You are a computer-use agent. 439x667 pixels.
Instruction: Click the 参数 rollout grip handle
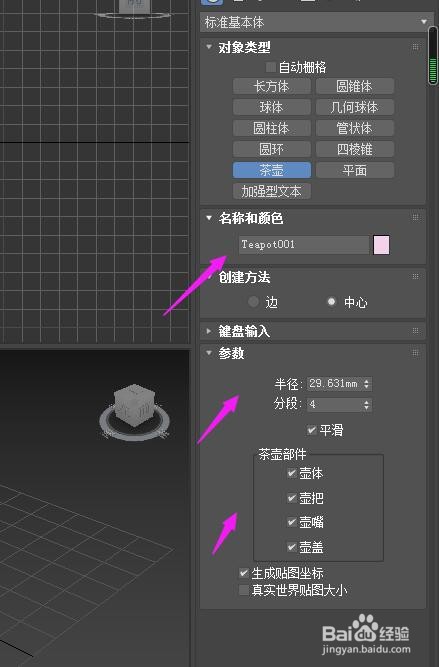(x=415, y=353)
